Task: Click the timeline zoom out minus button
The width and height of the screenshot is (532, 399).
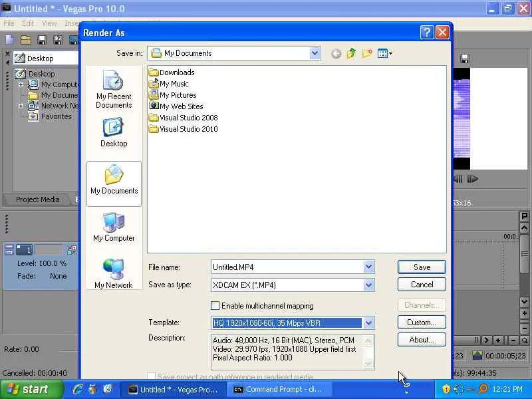Action: click(x=513, y=340)
